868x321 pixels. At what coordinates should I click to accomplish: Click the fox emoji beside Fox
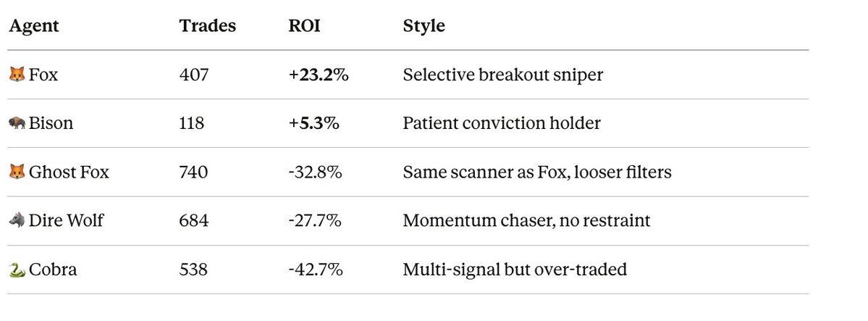point(17,75)
